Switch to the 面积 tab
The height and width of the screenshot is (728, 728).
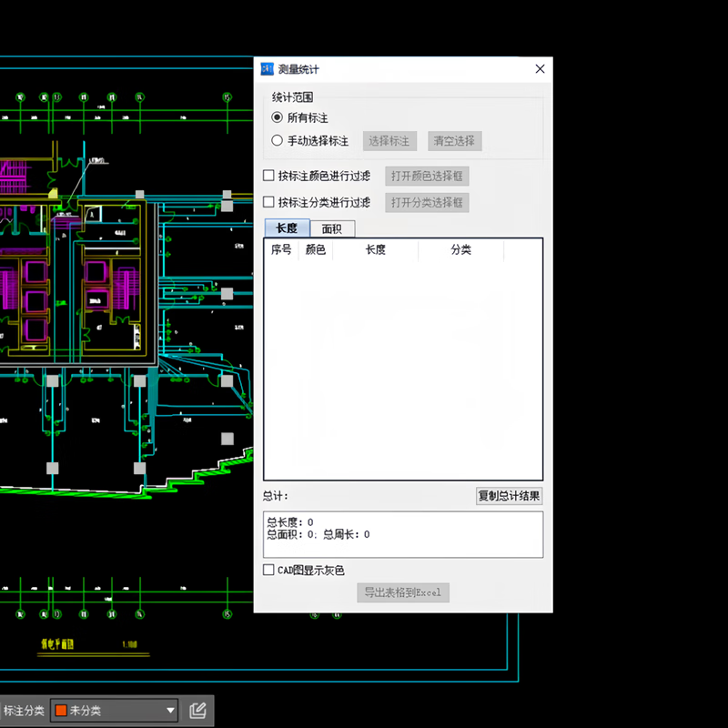point(332,228)
